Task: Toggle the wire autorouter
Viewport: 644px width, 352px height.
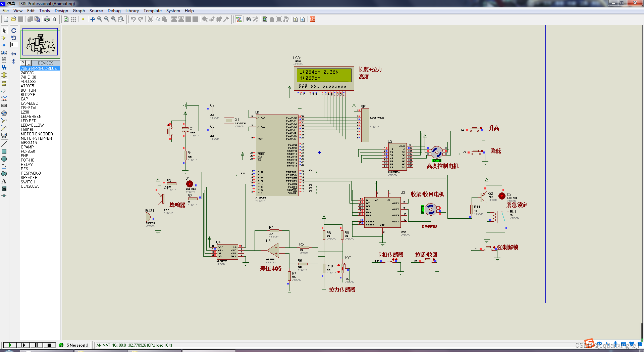Action: 238,19
